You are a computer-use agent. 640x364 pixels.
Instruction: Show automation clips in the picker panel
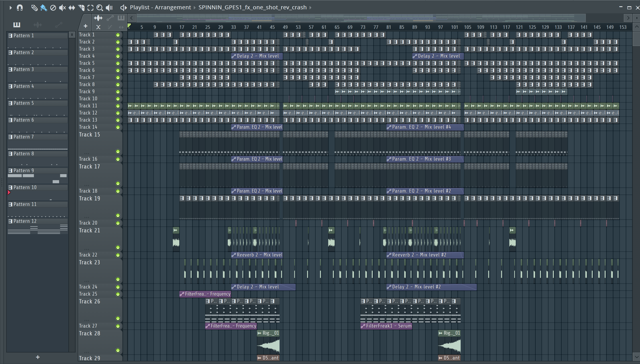[x=59, y=24]
